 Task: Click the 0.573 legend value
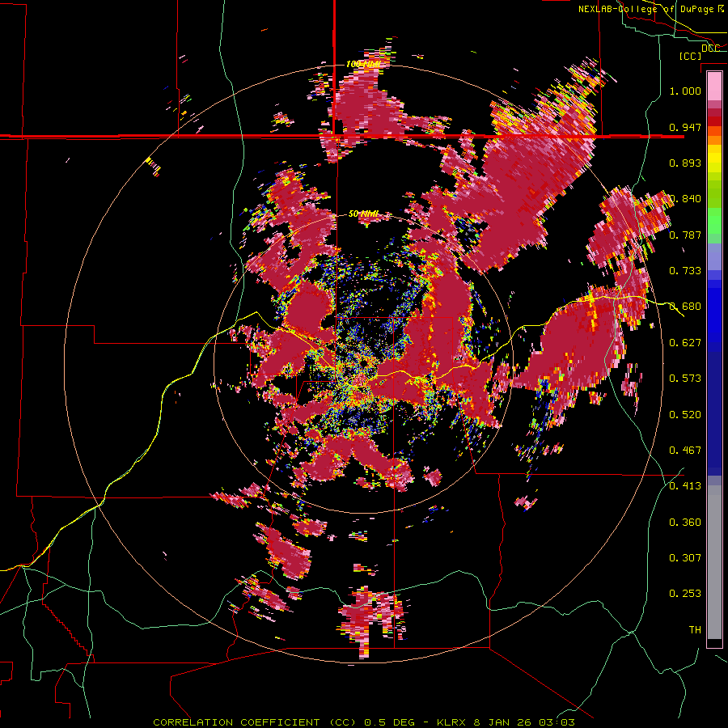coord(685,379)
